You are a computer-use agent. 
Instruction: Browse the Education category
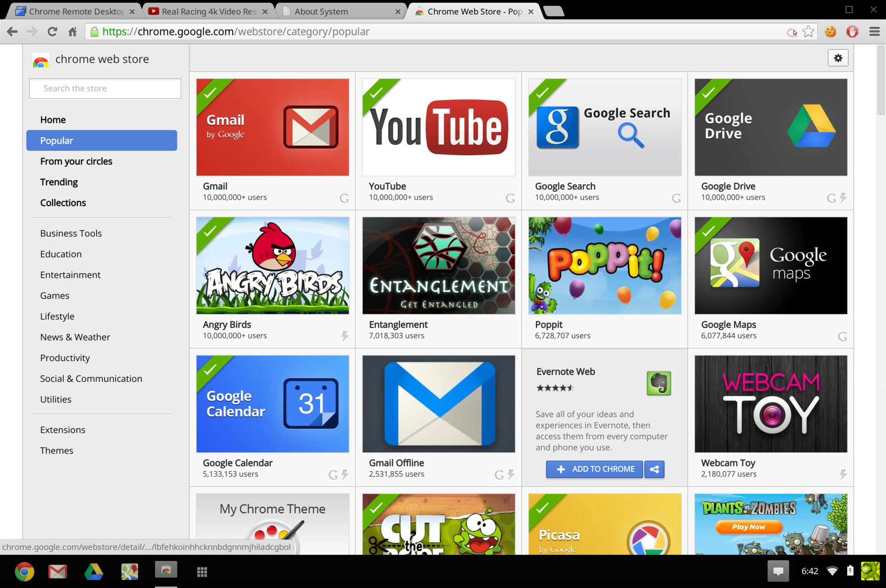pyautogui.click(x=61, y=254)
